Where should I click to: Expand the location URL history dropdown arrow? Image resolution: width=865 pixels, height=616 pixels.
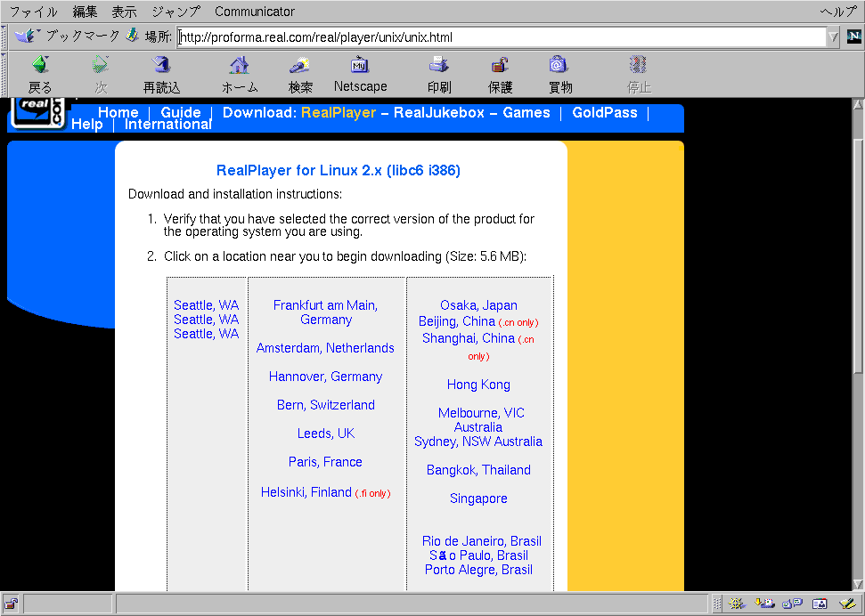click(x=833, y=37)
